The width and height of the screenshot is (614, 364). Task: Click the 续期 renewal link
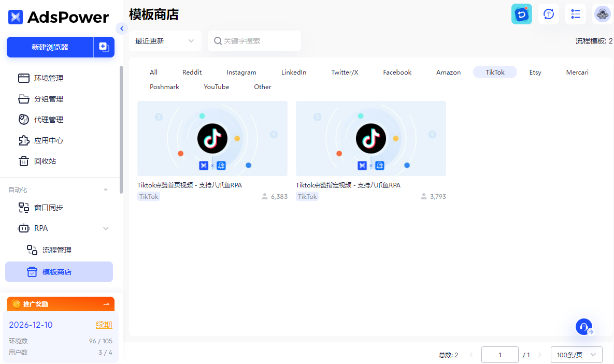(x=104, y=325)
